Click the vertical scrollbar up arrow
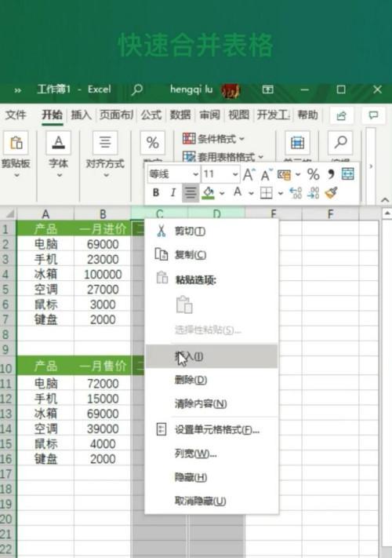Image resolution: width=392 pixels, height=558 pixels. click(x=387, y=214)
